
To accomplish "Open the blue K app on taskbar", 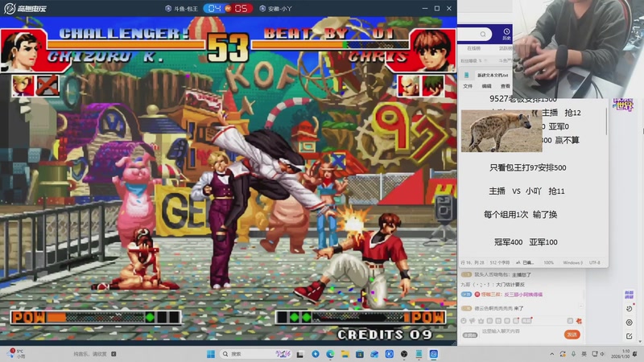I will tap(390, 354).
